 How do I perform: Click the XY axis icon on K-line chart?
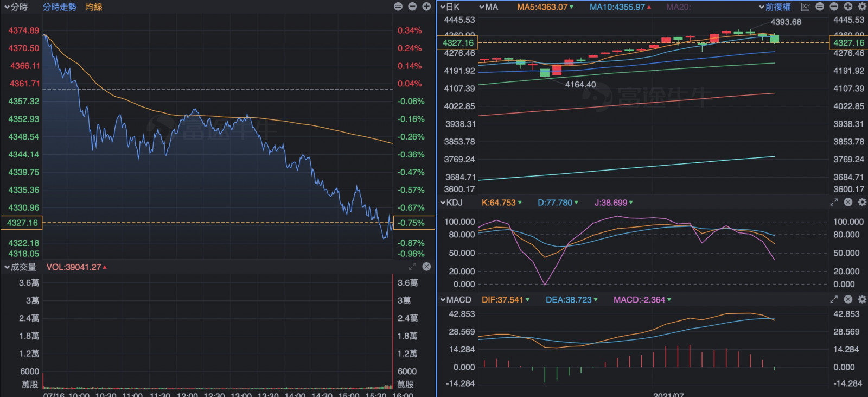[x=805, y=7]
